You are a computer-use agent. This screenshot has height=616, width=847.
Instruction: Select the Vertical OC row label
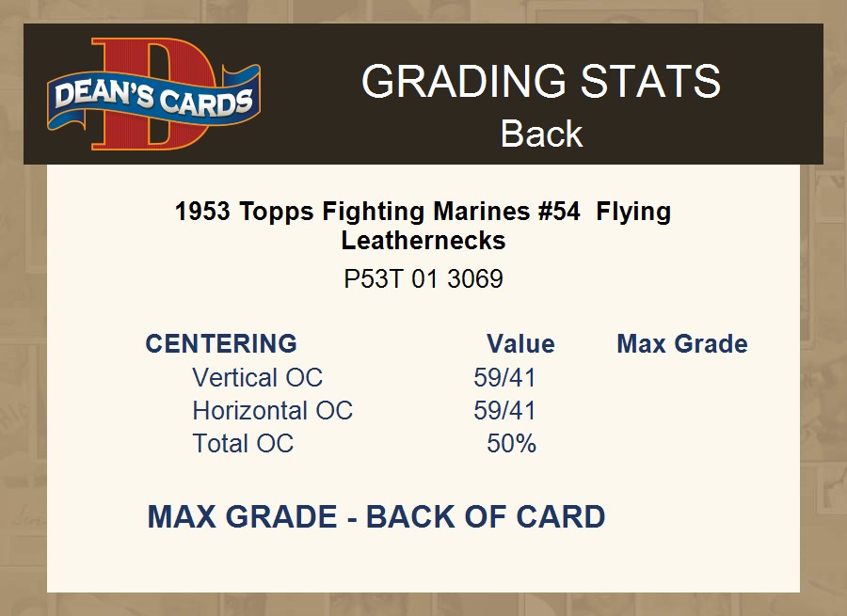[257, 377]
